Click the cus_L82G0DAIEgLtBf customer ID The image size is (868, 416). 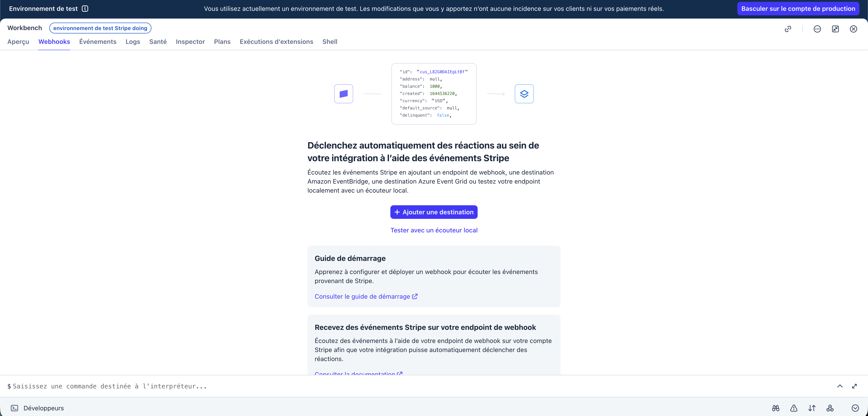point(442,72)
